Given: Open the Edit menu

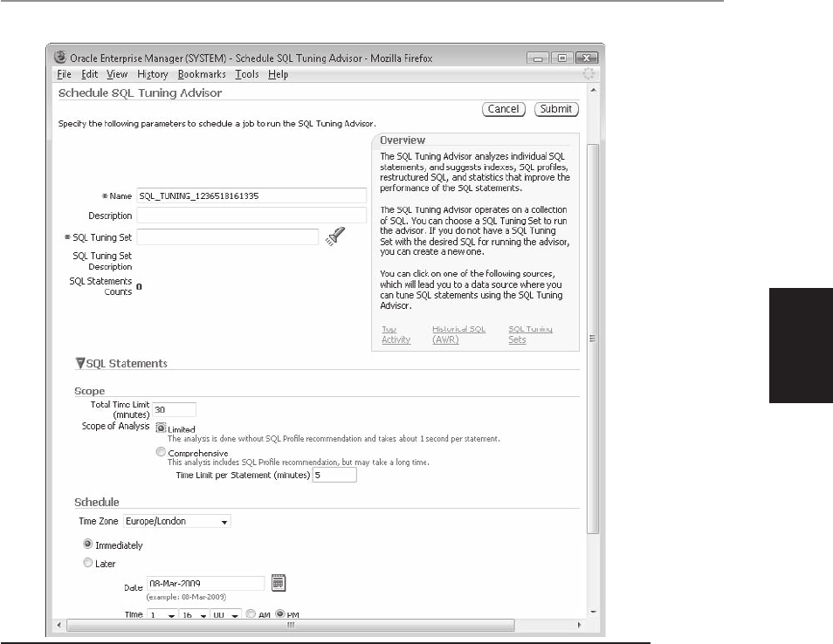Looking at the screenshot, I should click(x=89, y=74).
